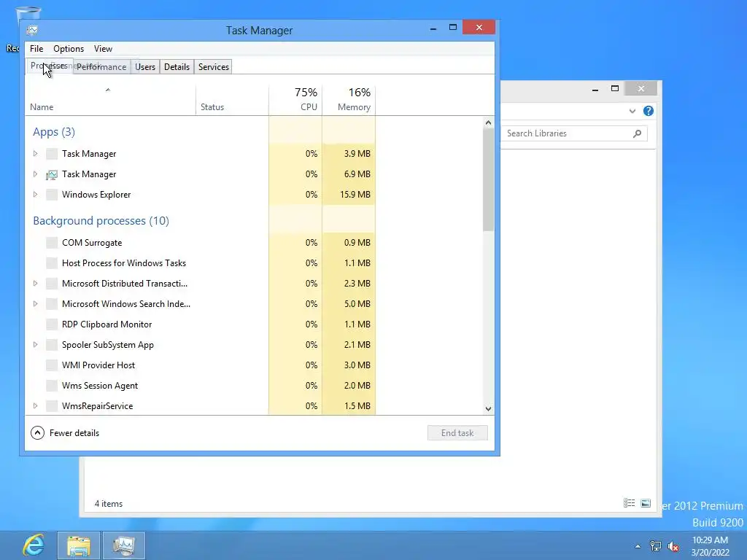Switch Libraries window to large icons view
Viewport: 747px width, 560px height.
click(646, 503)
